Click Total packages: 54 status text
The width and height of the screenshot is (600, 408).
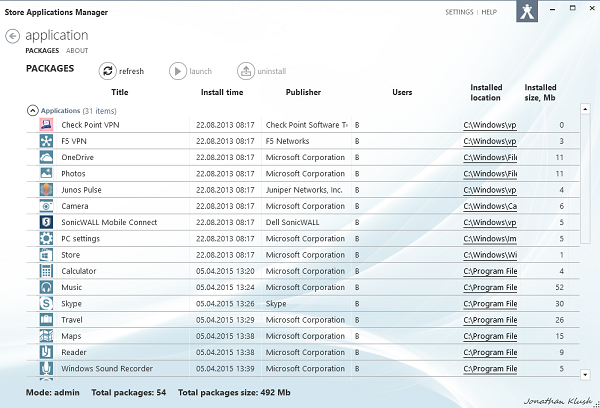point(129,392)
